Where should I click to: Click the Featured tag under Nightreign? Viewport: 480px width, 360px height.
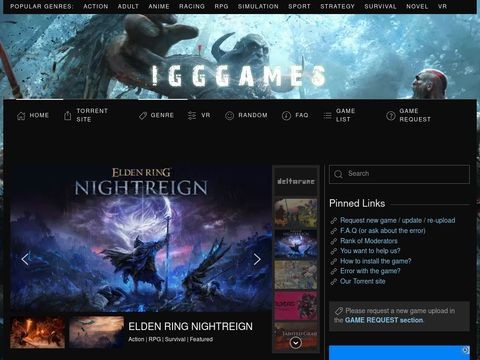click(201, 339)
